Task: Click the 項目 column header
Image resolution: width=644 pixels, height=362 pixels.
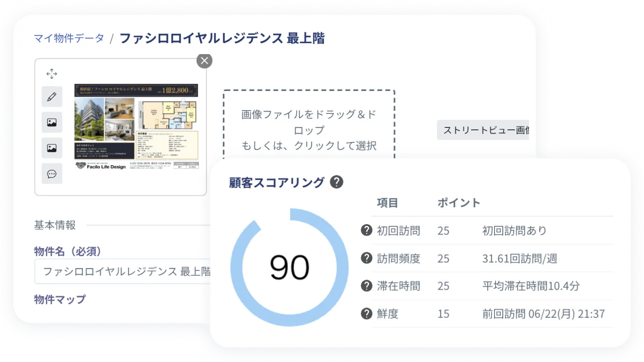Action: point(388,203)
